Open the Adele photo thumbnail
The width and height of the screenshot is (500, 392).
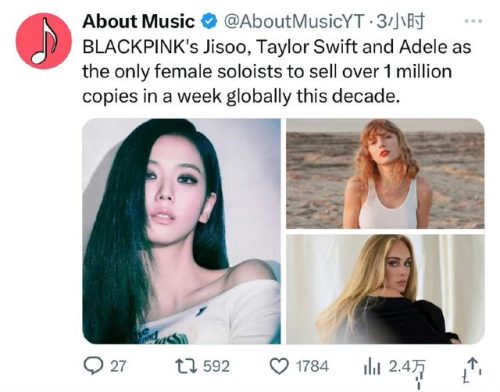[385, 289]
